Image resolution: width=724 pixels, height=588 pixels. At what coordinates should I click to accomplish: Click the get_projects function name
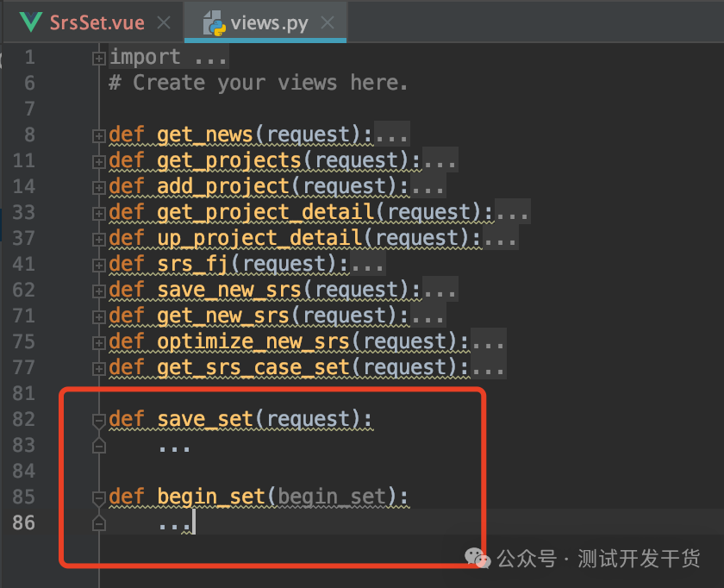tap(229, 160)
